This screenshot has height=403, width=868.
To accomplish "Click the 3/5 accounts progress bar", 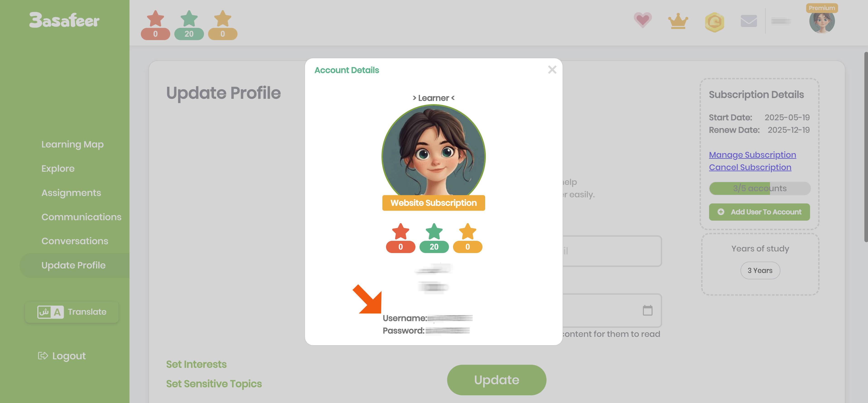I will [x=760, y=188].
